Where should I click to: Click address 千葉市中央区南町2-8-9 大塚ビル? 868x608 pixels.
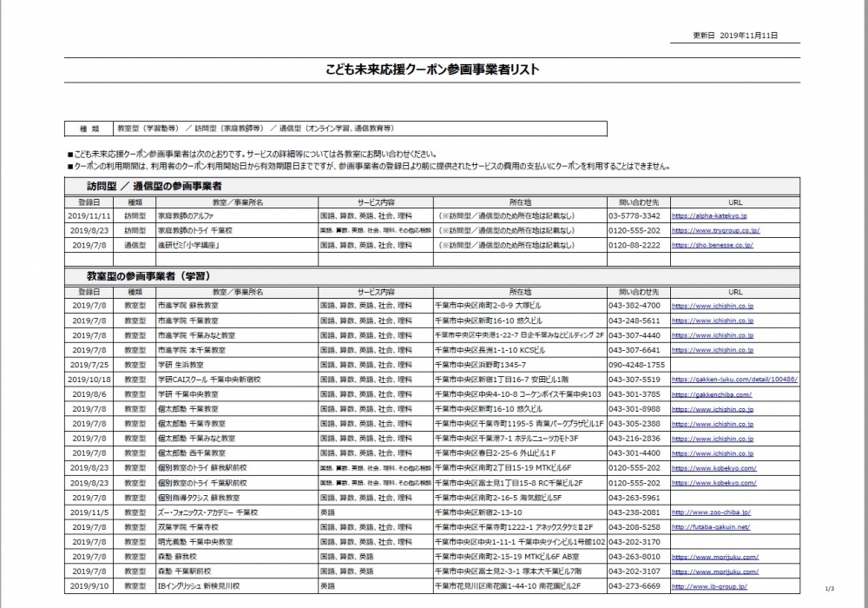point(488,306)
